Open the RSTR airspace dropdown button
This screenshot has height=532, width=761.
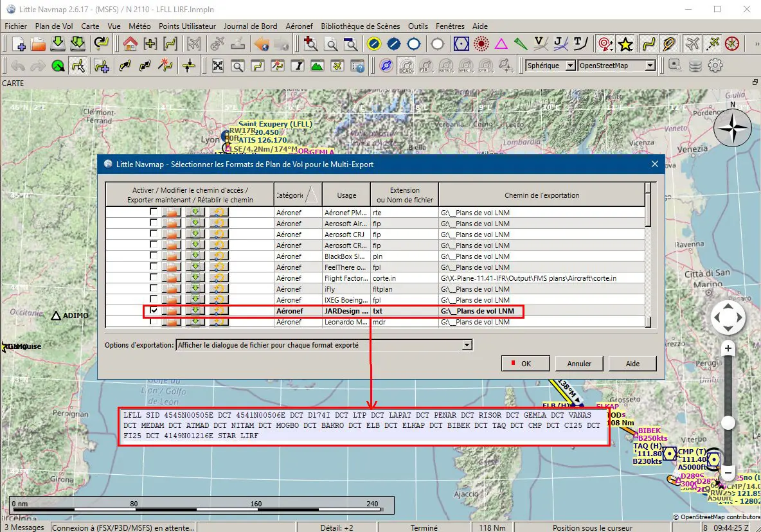pos(445,66)
